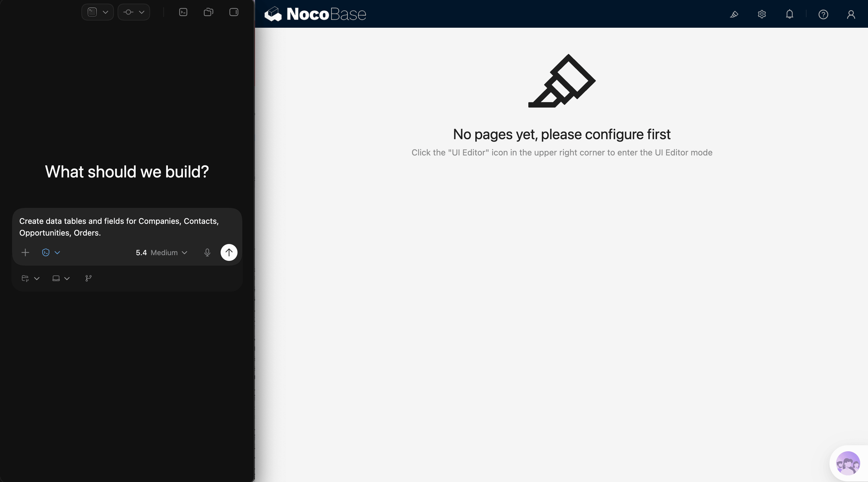Select the NocoBase UI Editor pen icon

[734, 14]
